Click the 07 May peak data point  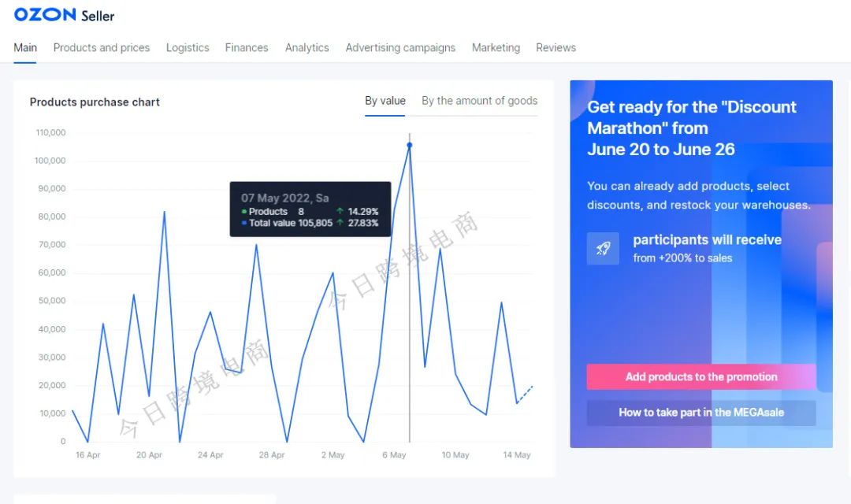409,145
